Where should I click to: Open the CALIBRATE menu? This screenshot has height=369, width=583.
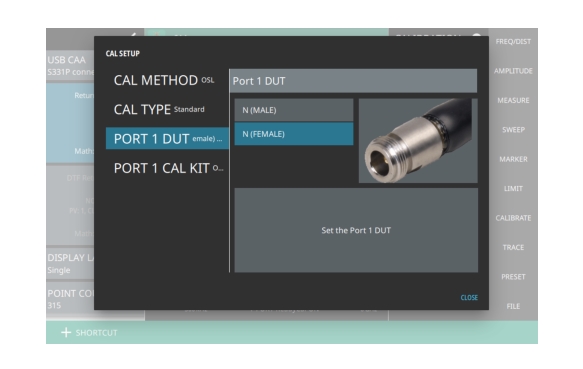click(x=513, y=218)
